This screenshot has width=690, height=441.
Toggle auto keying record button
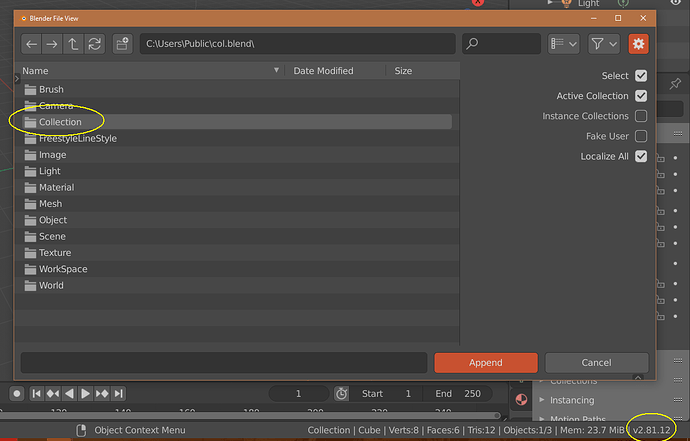[x=17, y=393]
